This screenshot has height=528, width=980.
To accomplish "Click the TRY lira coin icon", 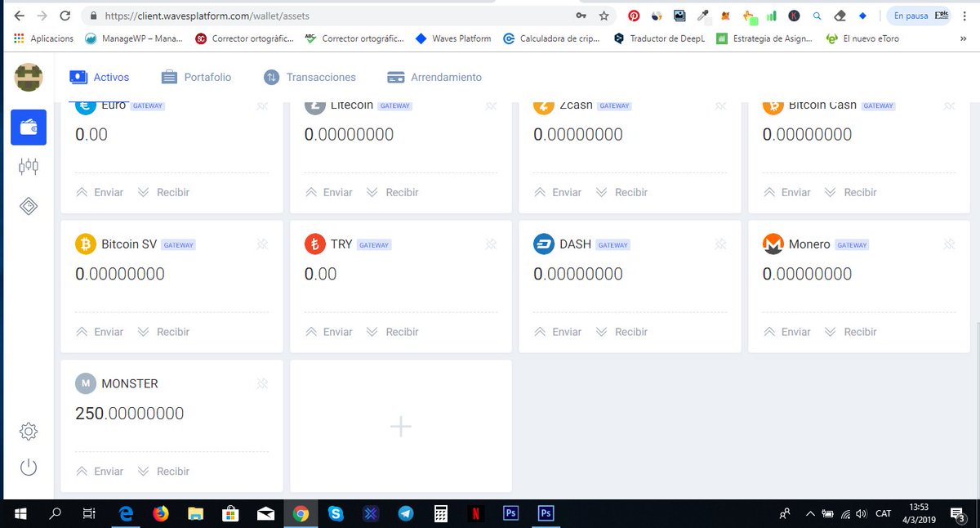I will click(x=314, y=244).
